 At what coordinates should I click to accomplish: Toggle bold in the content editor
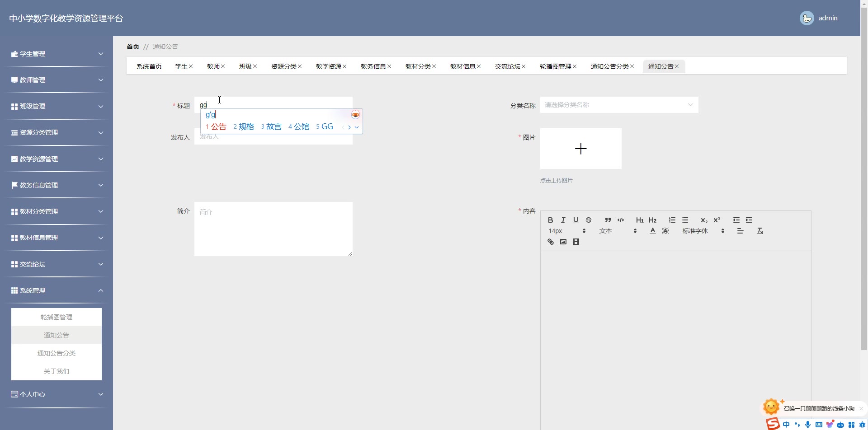coord(550,220)
